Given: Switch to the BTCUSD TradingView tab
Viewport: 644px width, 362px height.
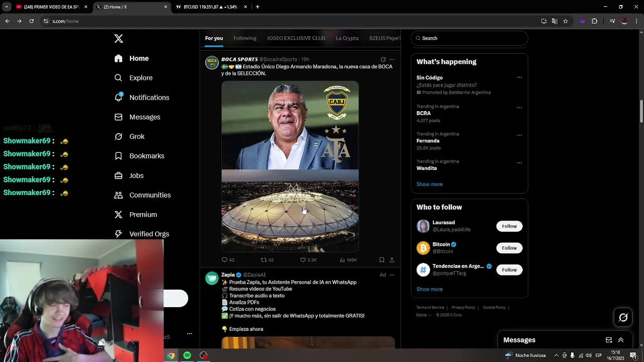Looking at the screenshot, I should pos(210,7).
